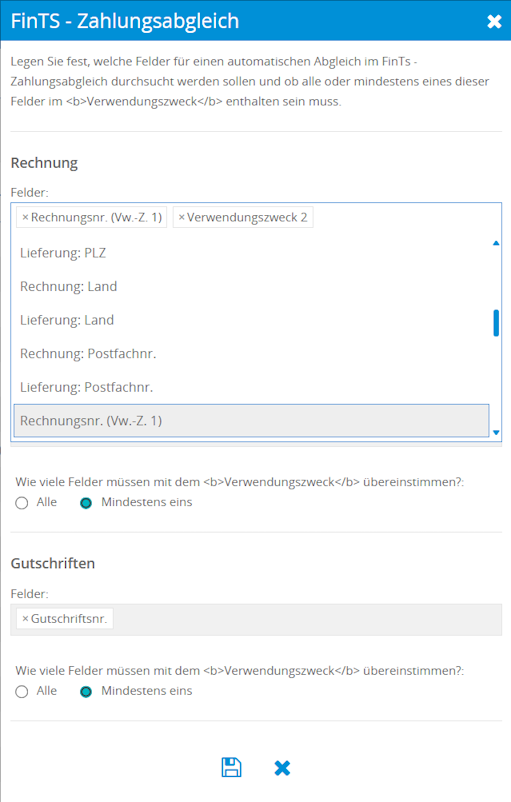The height and width of the screenshot is (802, 511).
Task: Click inside the Rechnung Felder tag input
Action: [x=407, y=217]
